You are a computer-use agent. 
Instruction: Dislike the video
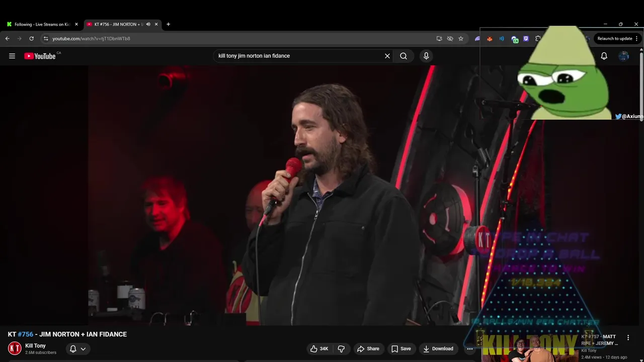(341, 348)
